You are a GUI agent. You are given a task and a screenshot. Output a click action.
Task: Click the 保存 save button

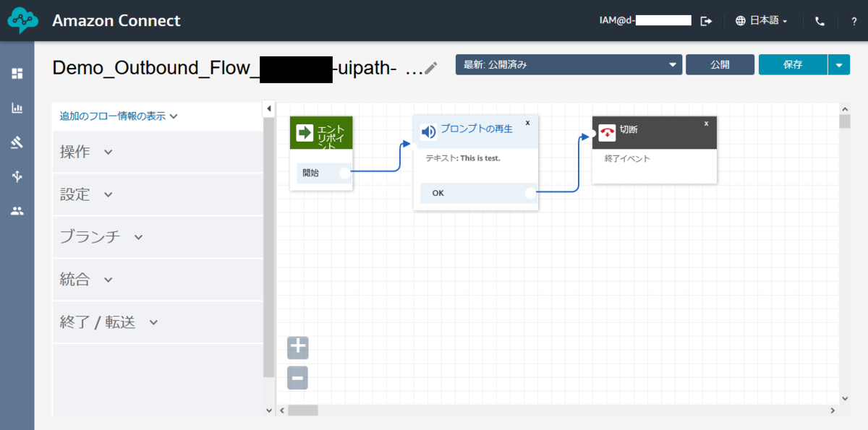coord(793,64)
